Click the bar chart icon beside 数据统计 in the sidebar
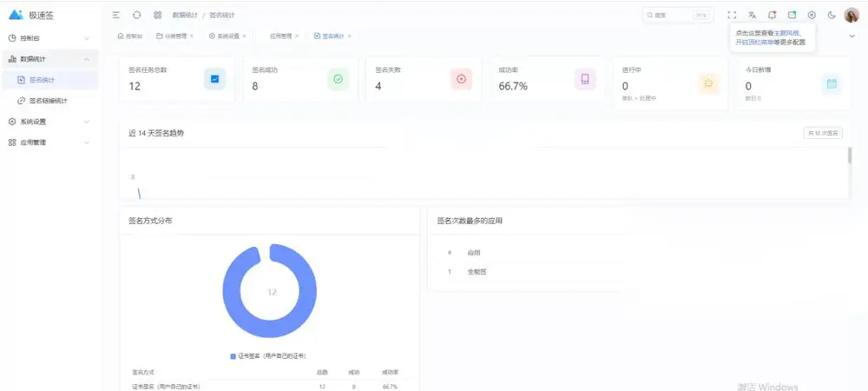The width and height of the screenshot is (868, 391). (x=12, y=59)
